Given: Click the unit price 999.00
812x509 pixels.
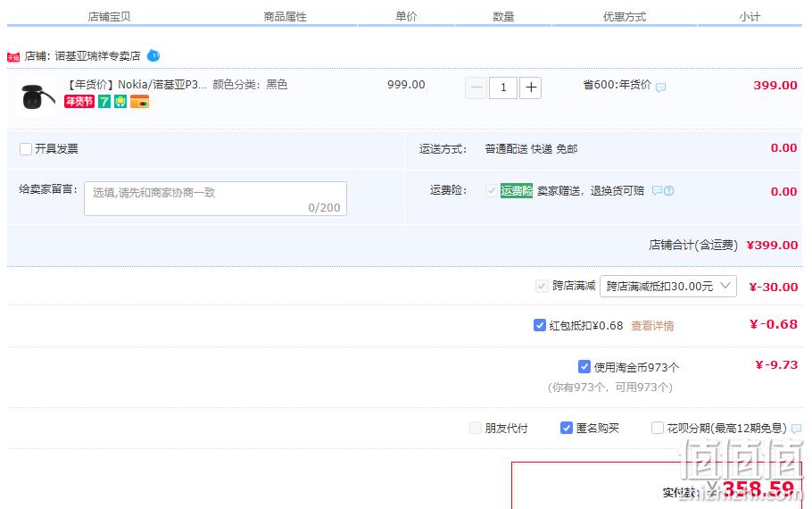Looking at the screenshot, I should coord(406,85).
